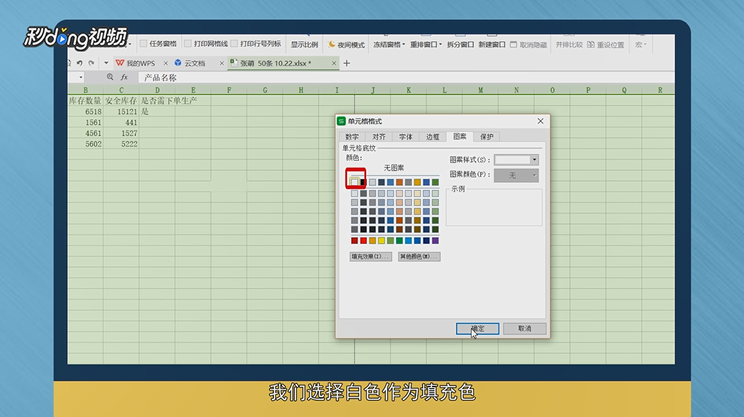Click the 并排比较 toolbar button

pos(569,45)
